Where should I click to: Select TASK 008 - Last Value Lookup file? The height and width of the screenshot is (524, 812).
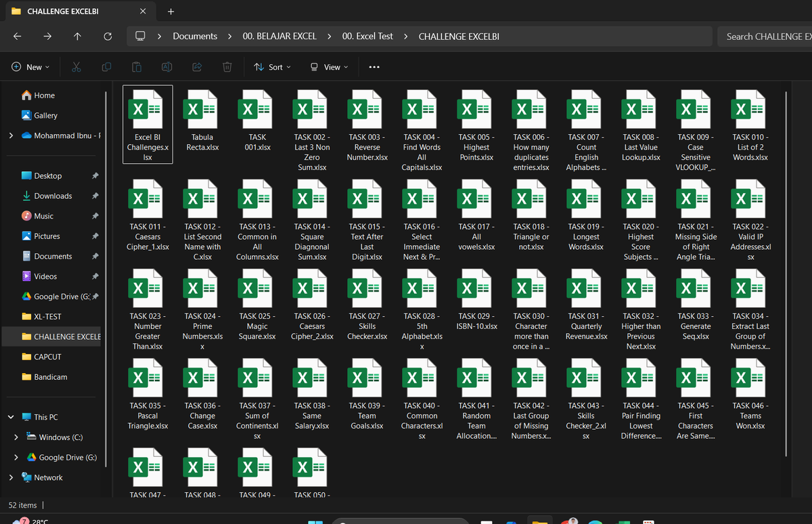click(641, 125)
